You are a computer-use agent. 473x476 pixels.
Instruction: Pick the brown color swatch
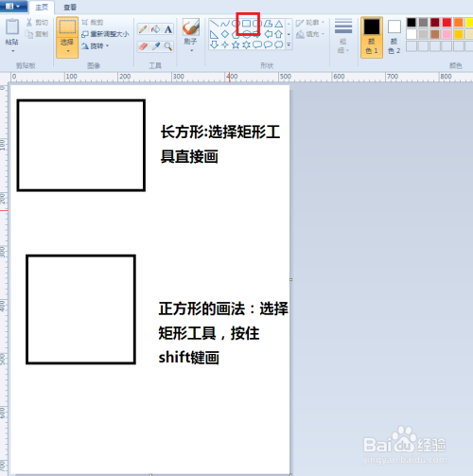point(435,34)
